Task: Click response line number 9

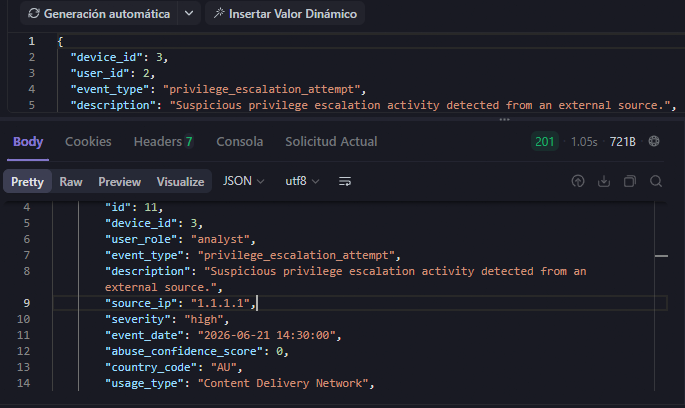Action: pyautogui.click(x=27, y=303)
